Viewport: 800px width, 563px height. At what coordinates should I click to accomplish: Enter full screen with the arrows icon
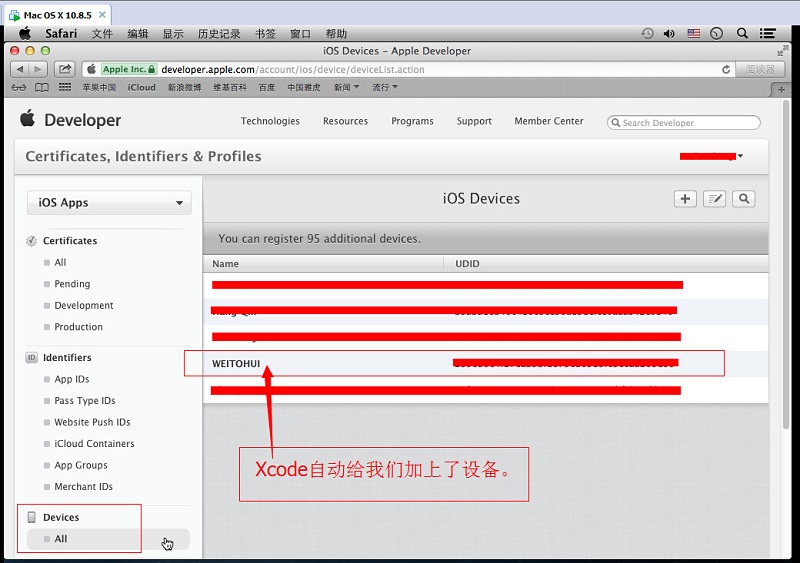[782, 51]
